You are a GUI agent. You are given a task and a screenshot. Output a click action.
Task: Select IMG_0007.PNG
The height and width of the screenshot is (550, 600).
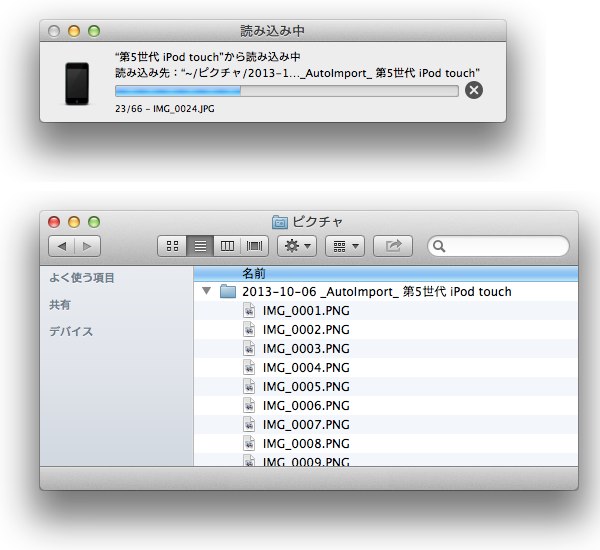386,424
